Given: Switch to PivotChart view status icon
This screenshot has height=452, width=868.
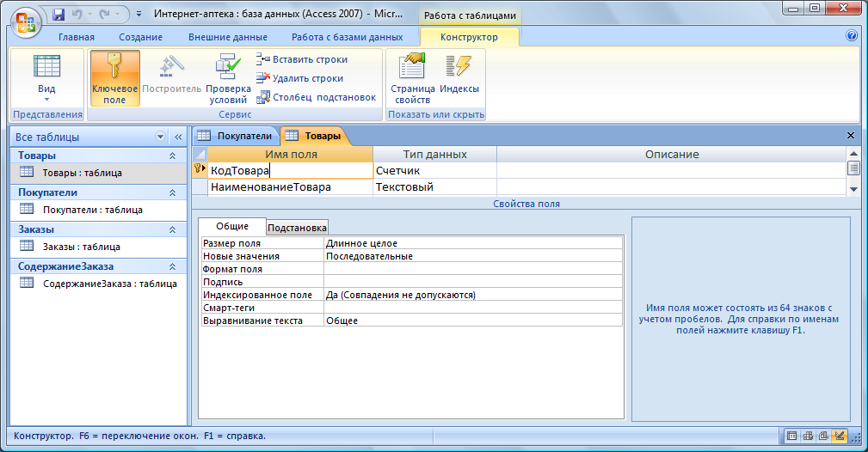Looking at the screenshot, I should pyautogui.click(x=824, y=436).
